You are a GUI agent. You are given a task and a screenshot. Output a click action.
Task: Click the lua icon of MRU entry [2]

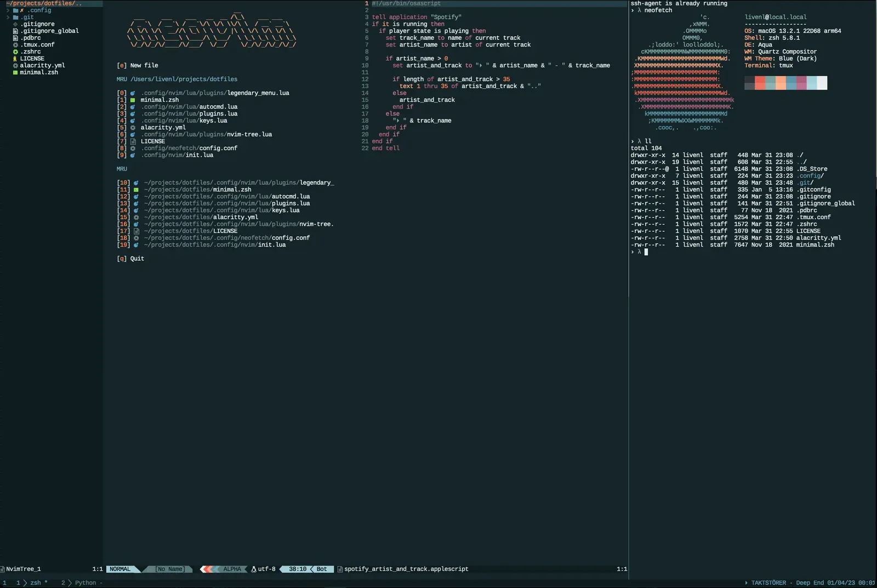coord(133,107)
